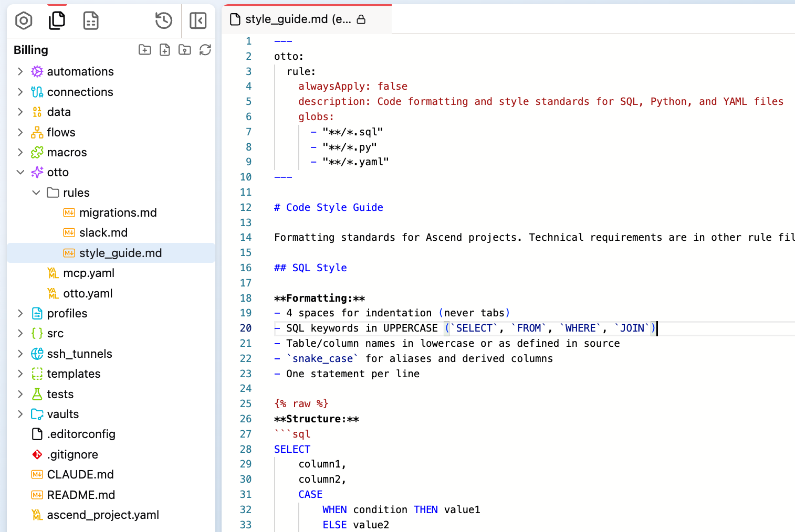Click the markdown icon beside slack.md

(69, 232)
